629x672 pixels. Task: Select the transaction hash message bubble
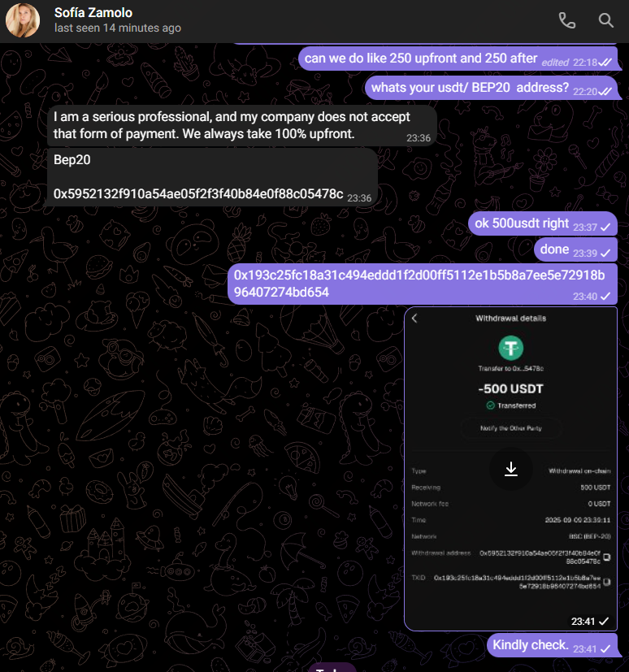tap(423, 284)
